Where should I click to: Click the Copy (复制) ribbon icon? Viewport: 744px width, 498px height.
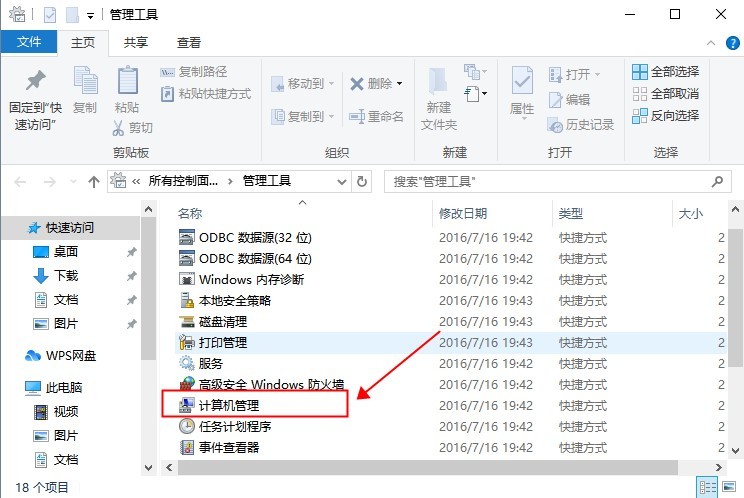[x=85, y=80]
